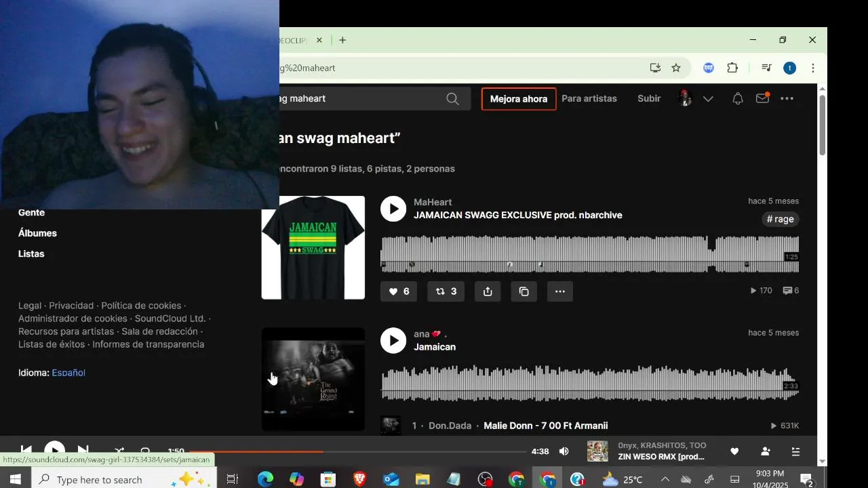Click the Mejora ahora upgrade button
Image resolution: width=868 pixels, height=488 pixels.
[519, 99]
